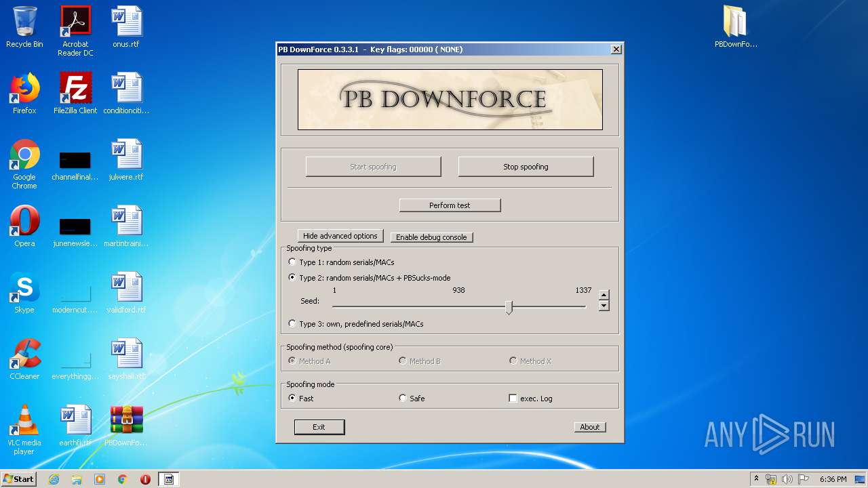Click the Stop spoofing button
Screen dimensions: 868x488
526,167
